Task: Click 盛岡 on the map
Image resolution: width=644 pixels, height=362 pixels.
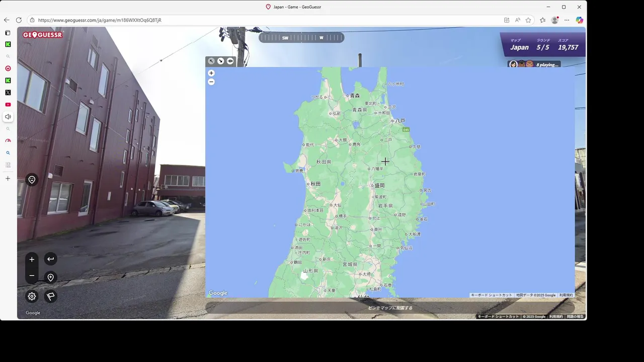Action: tap(379, 186)
